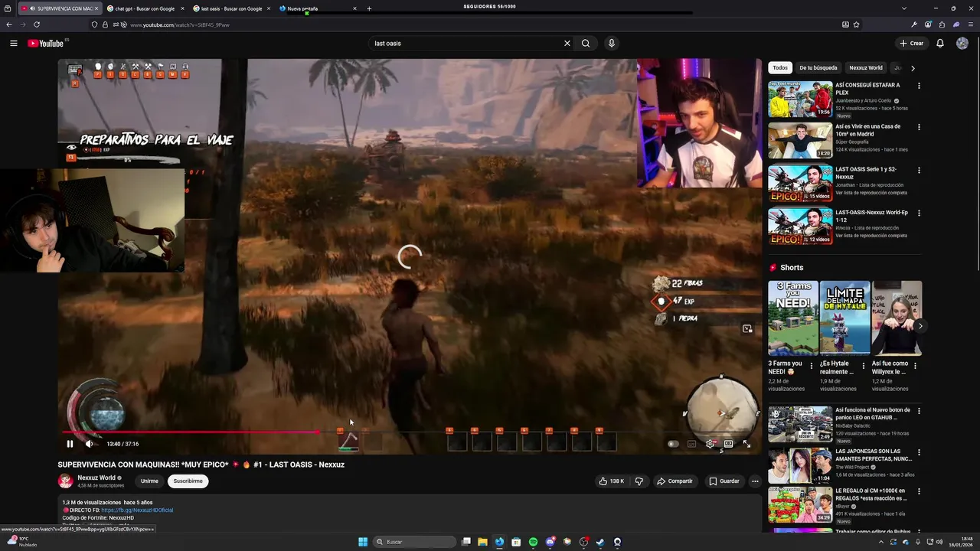
Task: Toggle subtitles in the player
Action: pos(692,444)
